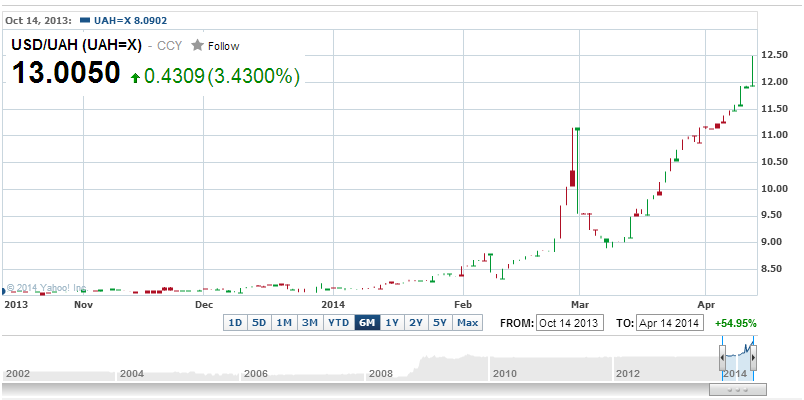
Task: Select the active 6M range
Action: click(x=367, y=323)
